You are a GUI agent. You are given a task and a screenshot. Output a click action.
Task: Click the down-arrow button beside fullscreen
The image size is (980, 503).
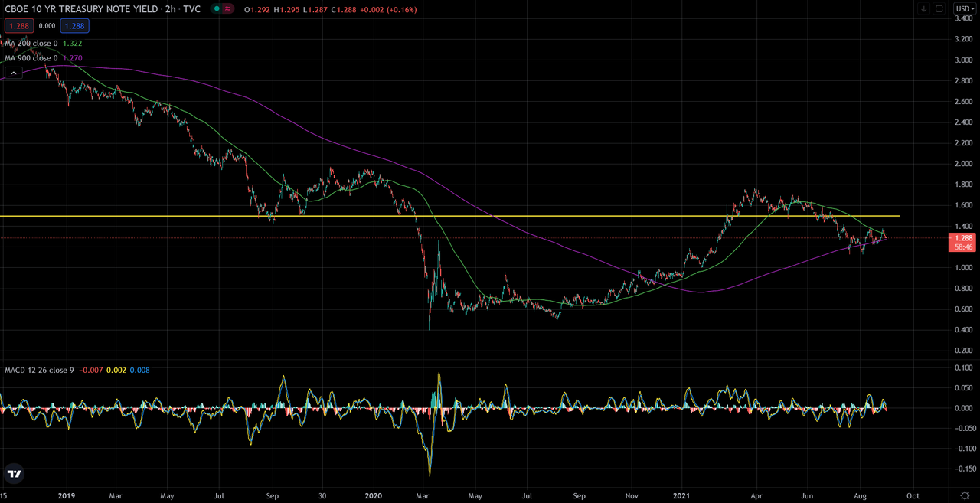pyautogui.click(x=924, y=8)
